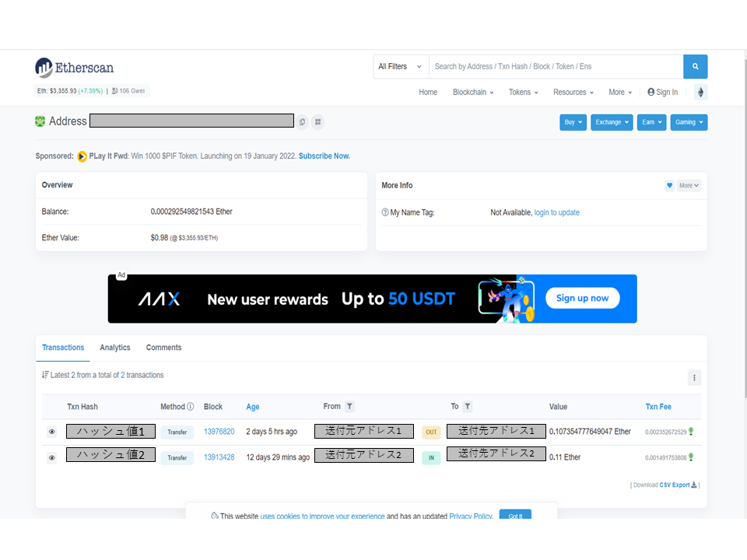Viewport: 747px width, 560px height.
Task: Toggle Age column date format
Action: 253,407
